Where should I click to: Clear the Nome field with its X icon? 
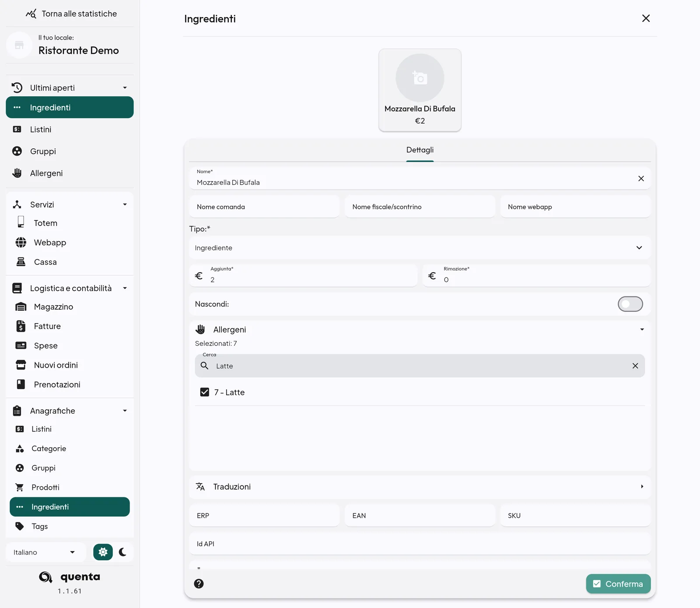click(x=641, y=178)
